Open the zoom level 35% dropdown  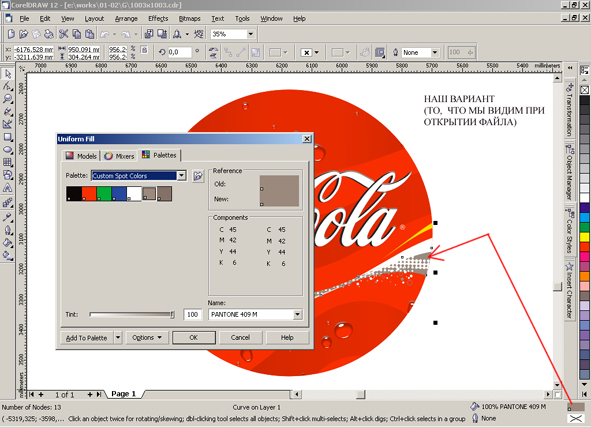click(x=251, y=34)
